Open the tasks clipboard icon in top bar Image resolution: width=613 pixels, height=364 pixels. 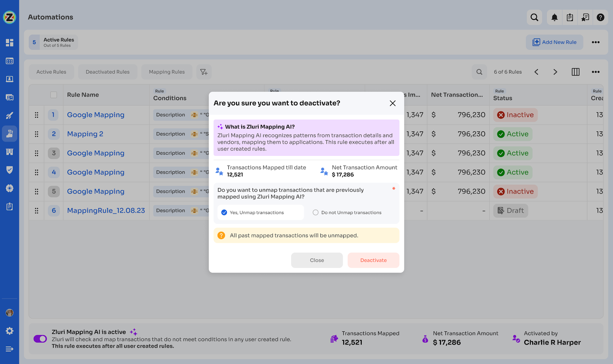tap(570, 17)
